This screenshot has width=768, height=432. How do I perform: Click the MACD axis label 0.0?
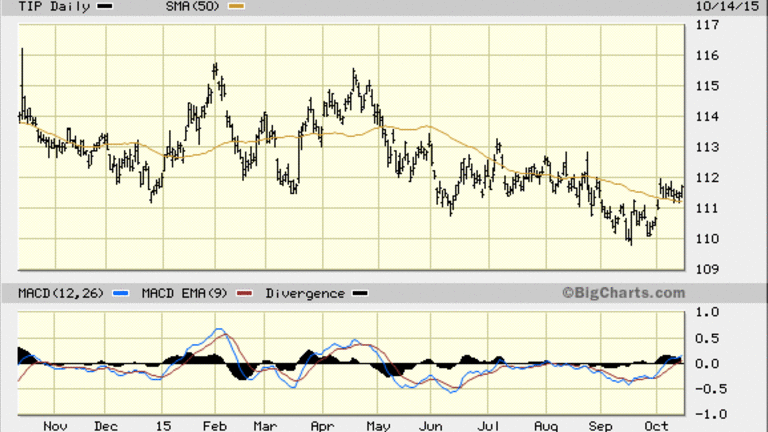point(707,363)
